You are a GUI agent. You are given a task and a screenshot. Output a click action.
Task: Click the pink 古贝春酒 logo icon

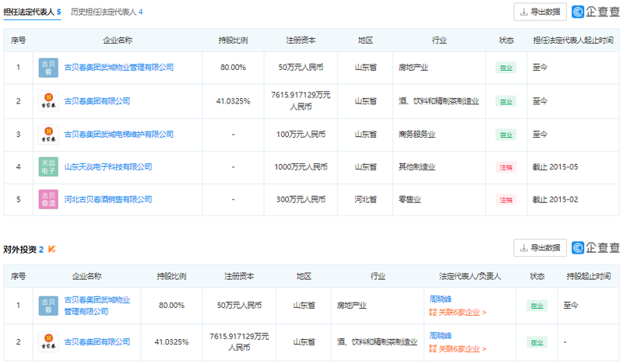(x=48, y=200)
